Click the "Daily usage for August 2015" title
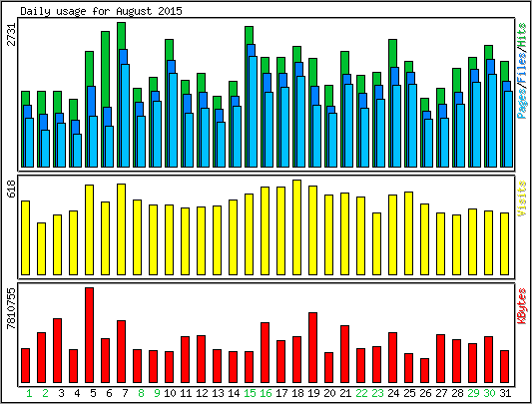Viewport: 532px width, 404px height. tap(101, 11)
